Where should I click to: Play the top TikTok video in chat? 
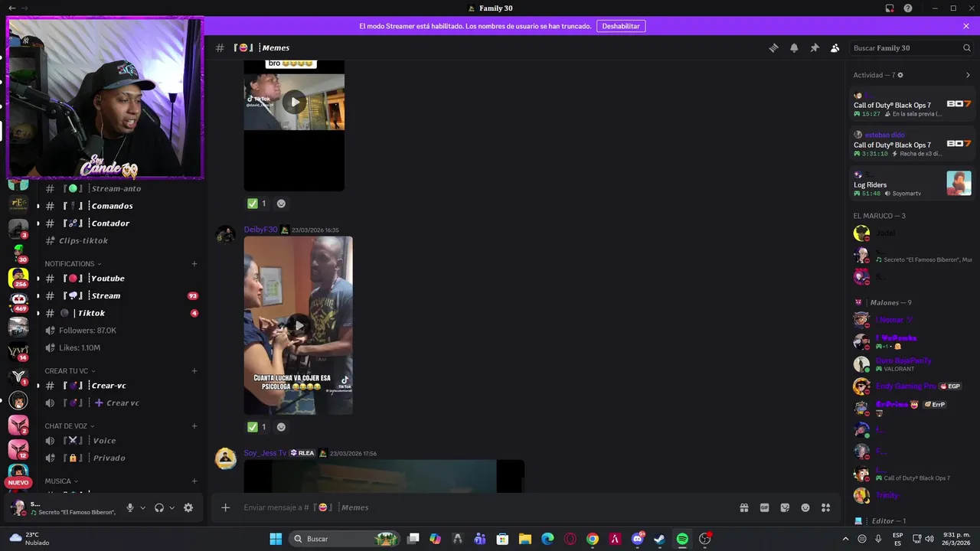294,102
